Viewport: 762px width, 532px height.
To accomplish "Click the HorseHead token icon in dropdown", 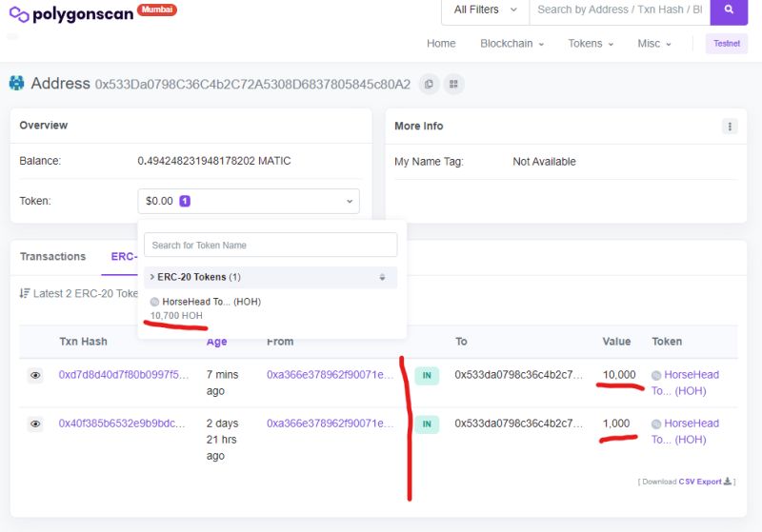I will click(154, 302).
